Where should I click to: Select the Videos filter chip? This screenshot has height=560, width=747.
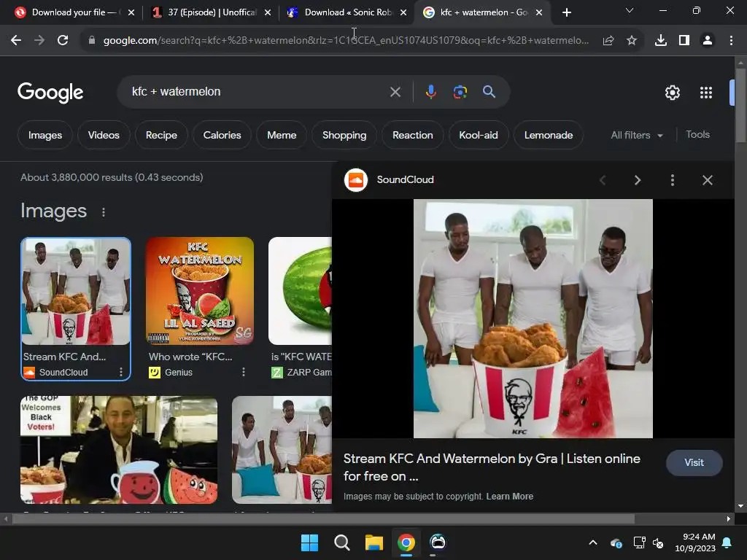(104, 135)
